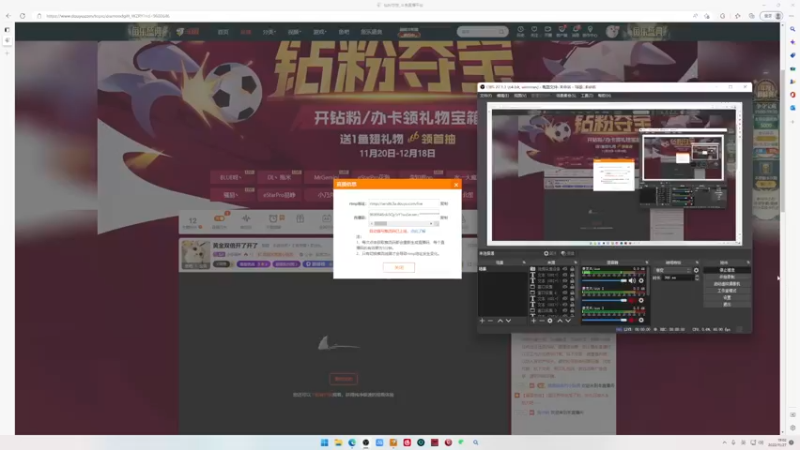800x450 pixels.
Task: Adjust second mixer channel volume slider
Action: (605, 301)
